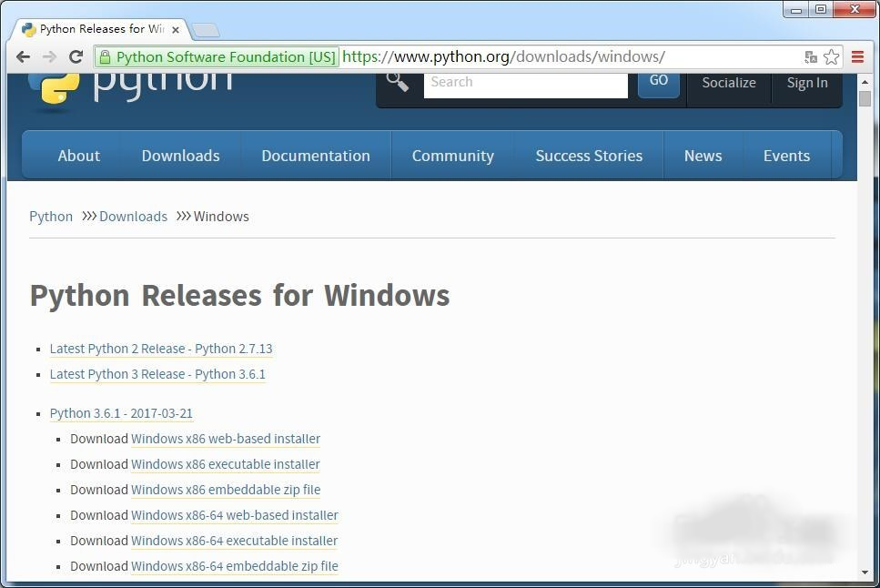Click the address bar URL
The image size is (880, 588).
tap(503, 56)
